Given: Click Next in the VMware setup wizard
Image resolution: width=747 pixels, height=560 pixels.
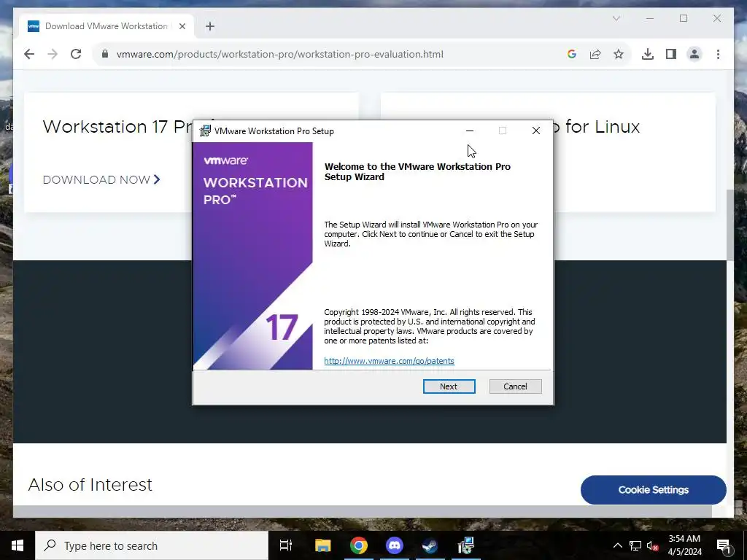Looking at the screenshot, I should click(x=449, y=386).
